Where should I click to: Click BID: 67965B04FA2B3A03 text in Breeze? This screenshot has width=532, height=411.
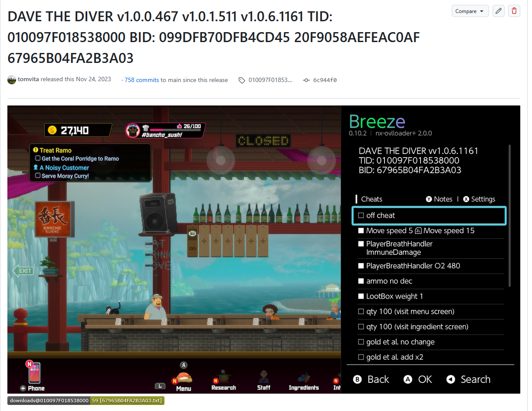(x=410, y=170)
